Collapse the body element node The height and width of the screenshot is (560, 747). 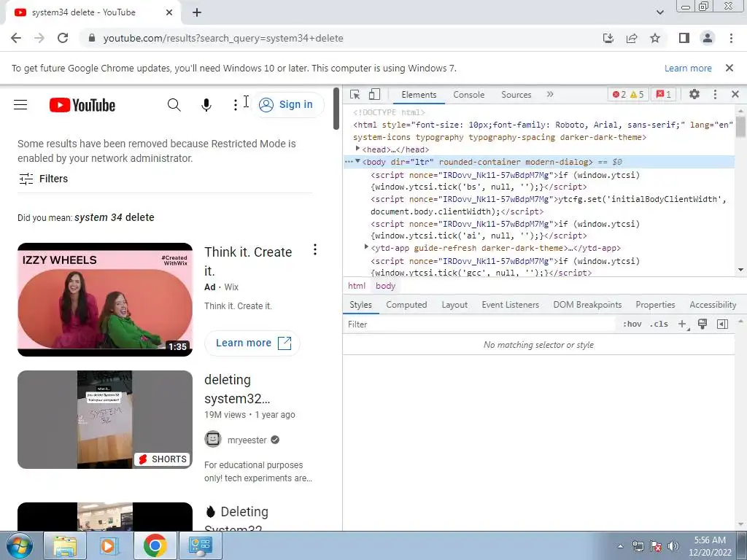(x=357, y=161)
